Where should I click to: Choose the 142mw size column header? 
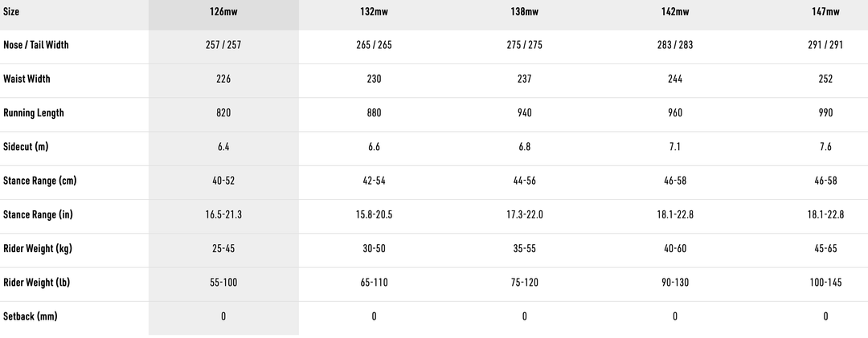tap(674, 12)
